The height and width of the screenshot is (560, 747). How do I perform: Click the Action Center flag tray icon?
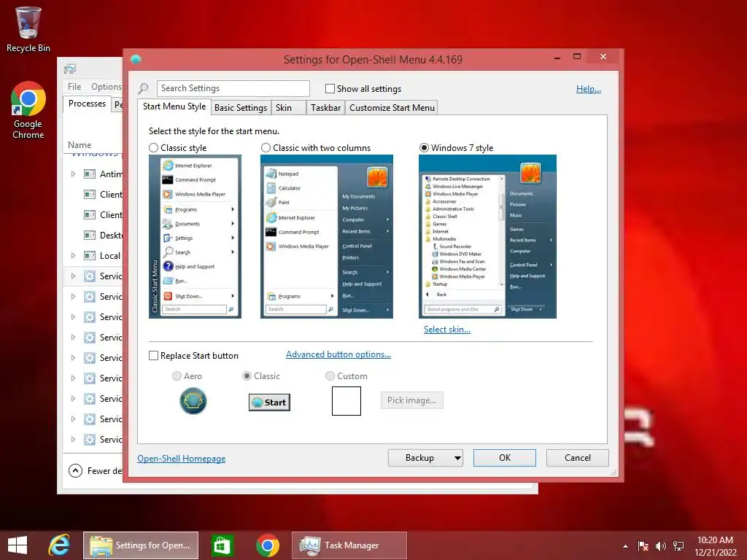coord(643,545)
